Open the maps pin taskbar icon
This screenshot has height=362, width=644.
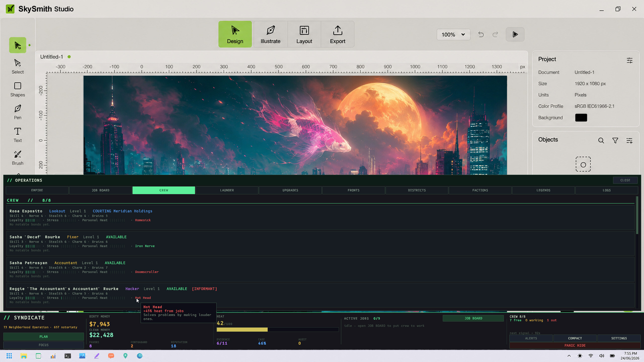point(125,356)
